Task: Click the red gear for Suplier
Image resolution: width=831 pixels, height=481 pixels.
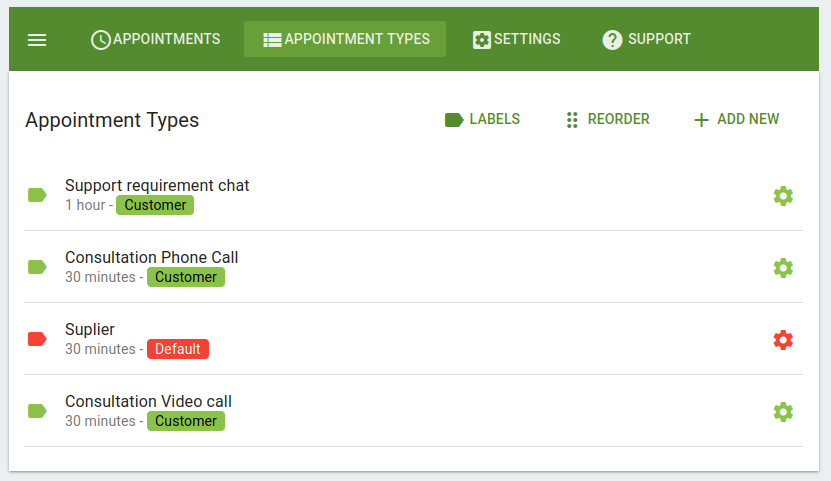Action: (783, 340)
